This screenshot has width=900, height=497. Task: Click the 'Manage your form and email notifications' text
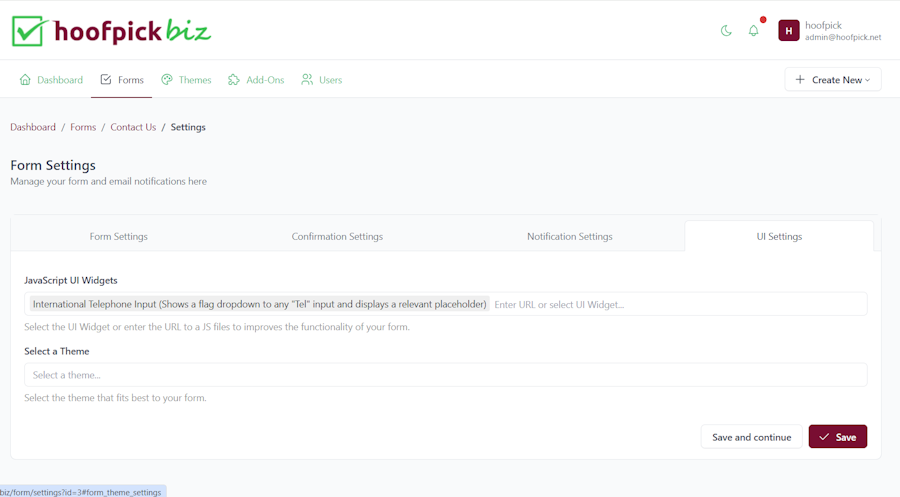tap(108, 181)
